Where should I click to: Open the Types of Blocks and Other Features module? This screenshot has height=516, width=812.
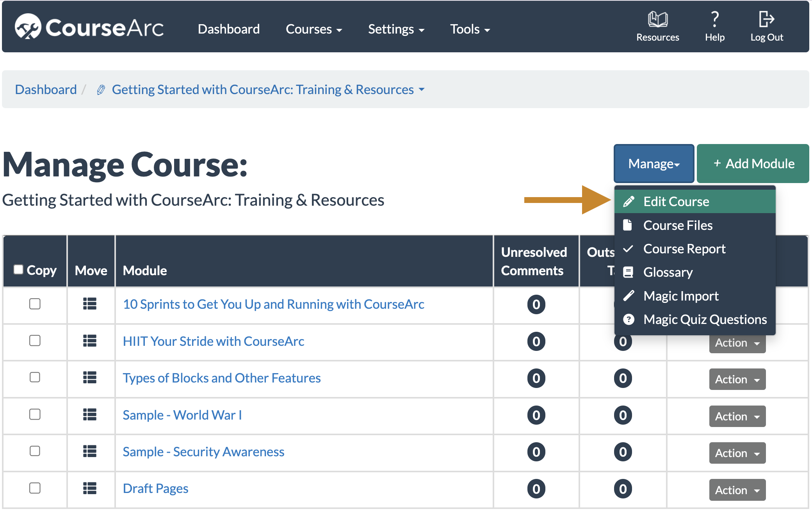click(221, 377)
